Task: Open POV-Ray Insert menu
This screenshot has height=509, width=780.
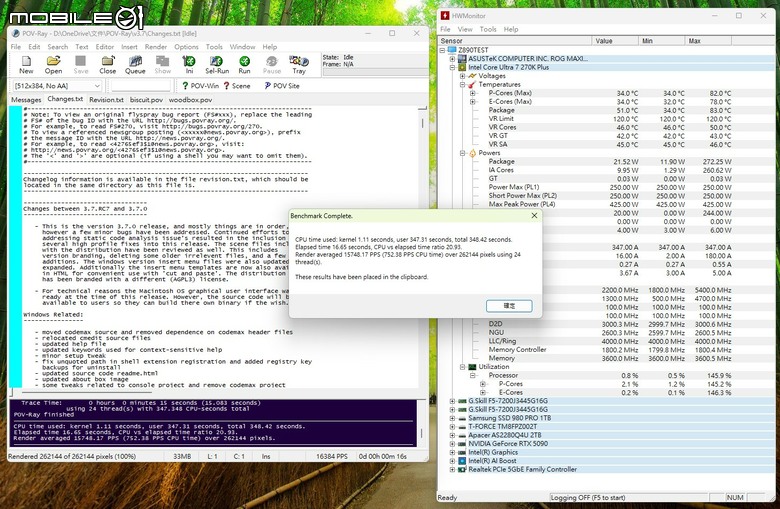Action: coord(129,47)
